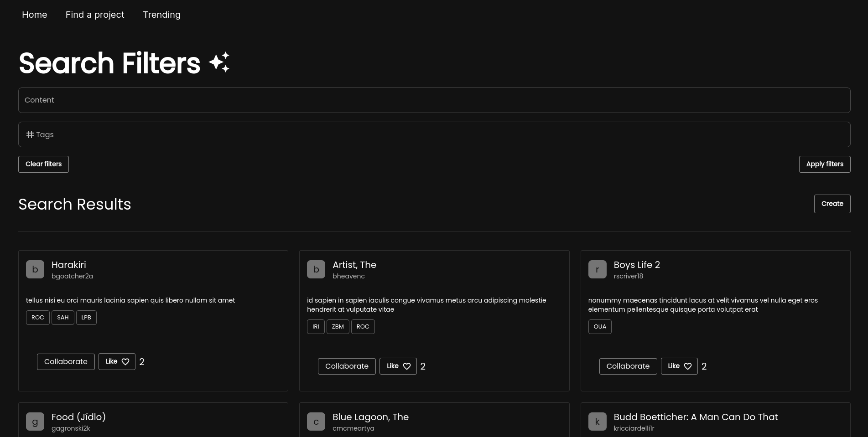Click username gagronski2k

coord(71,428)
